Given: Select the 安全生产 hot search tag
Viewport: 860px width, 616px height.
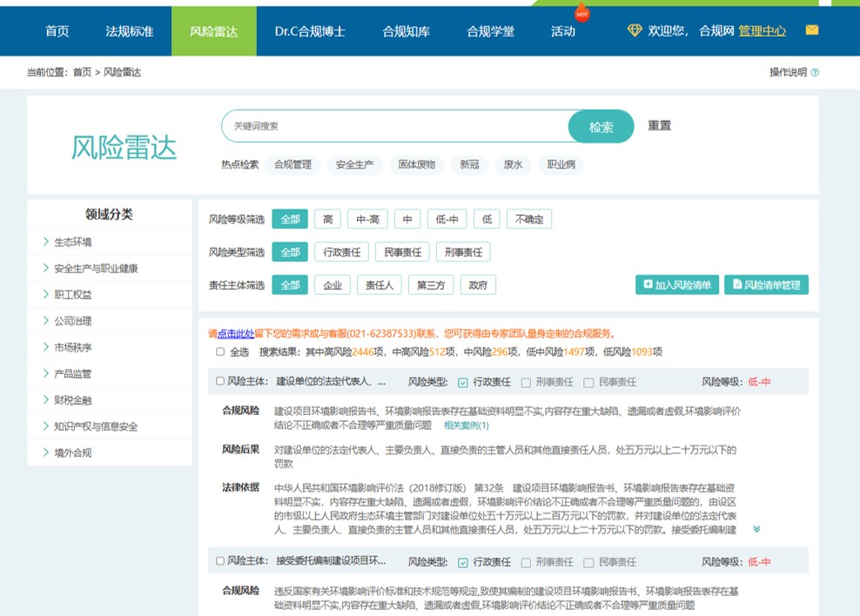Looking at the screenshot, I should pyautogui.click(x=355, y=164).
